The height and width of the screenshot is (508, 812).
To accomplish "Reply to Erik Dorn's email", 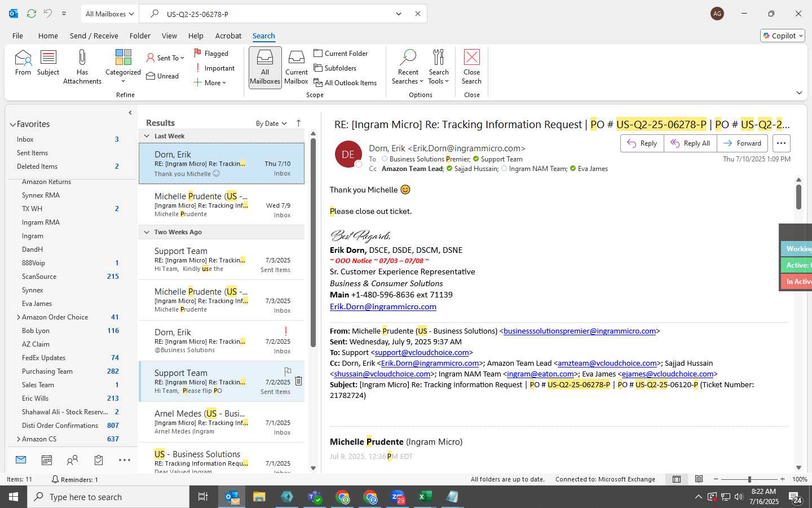I will point(642,143).
